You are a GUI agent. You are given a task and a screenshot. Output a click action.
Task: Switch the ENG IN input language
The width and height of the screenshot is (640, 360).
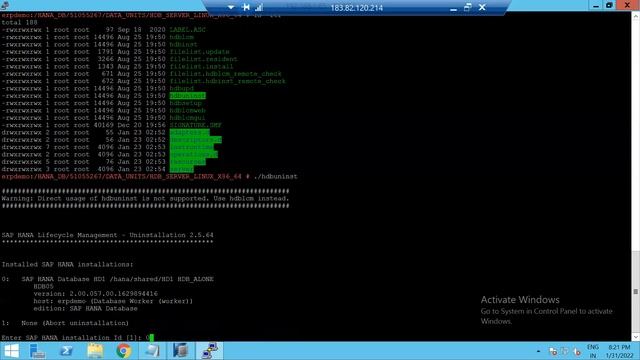pyautogui.click(x=593, y=351)
